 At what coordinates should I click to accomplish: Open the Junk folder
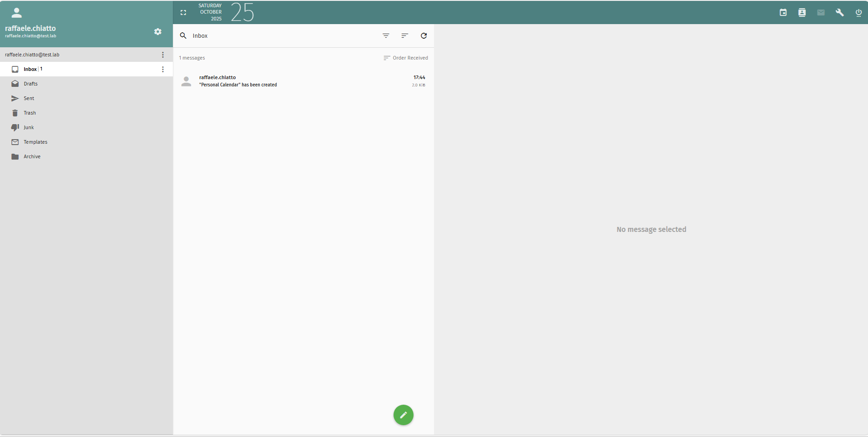tap(29, 128)
